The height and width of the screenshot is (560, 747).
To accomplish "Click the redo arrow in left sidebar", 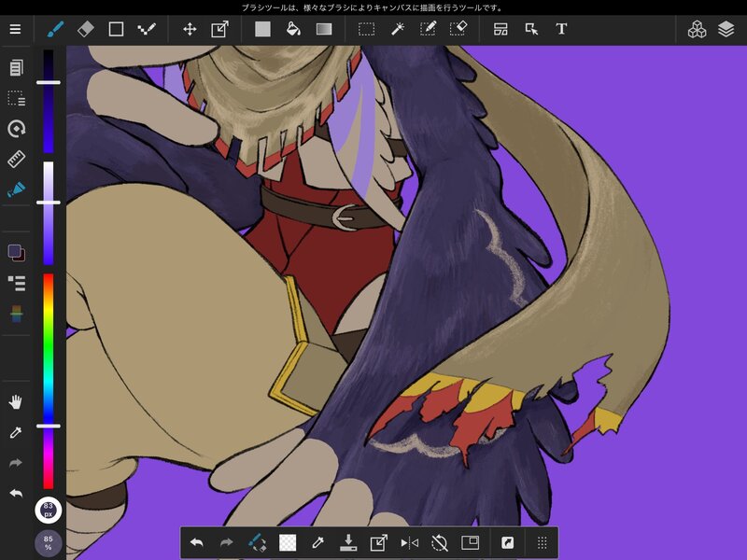I will click(x=16, y=463).
